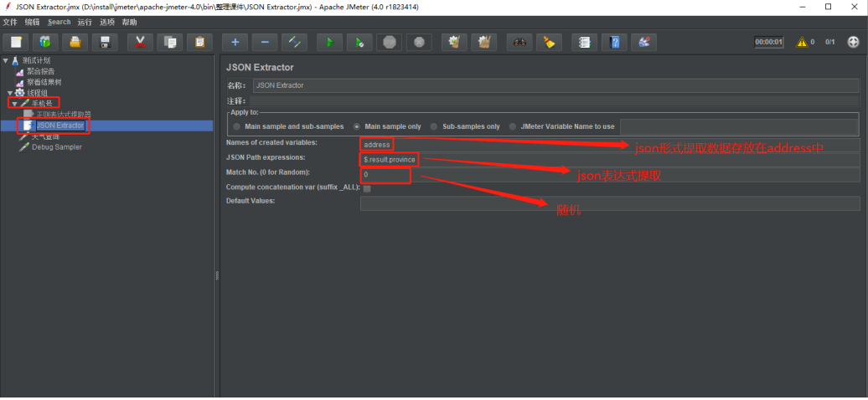Collapse the 手机号 sampler node arrow
The width and height of the screenshot is (868, 400).
point(14,104)
